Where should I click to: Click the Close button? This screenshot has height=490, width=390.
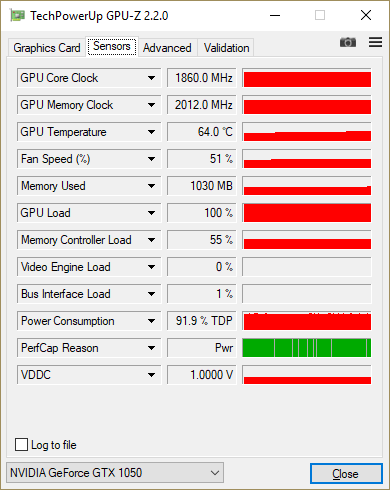tap(346, 473)
